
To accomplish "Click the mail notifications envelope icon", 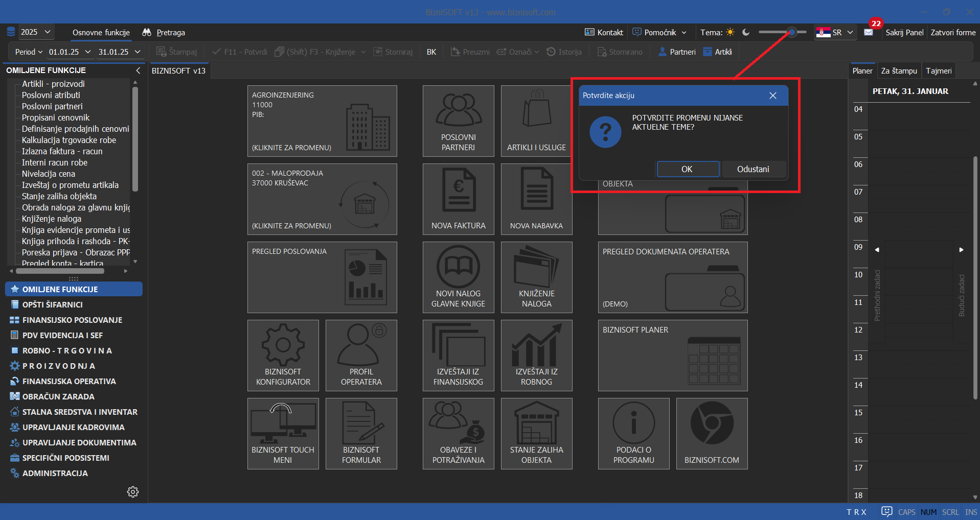I will tap(869, 32).
